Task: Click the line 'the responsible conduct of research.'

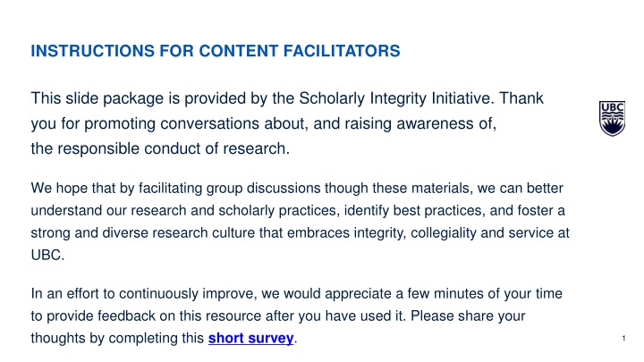Action: click(x=160, y=149)
